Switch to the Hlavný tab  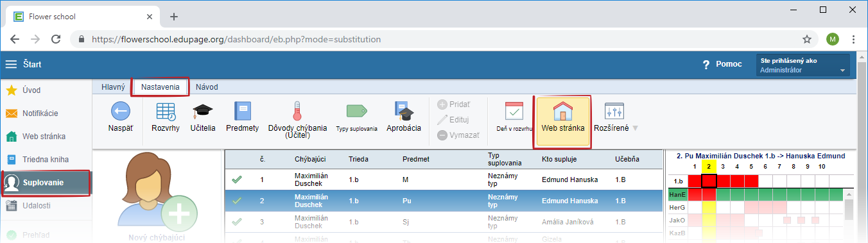coord(113,87)
